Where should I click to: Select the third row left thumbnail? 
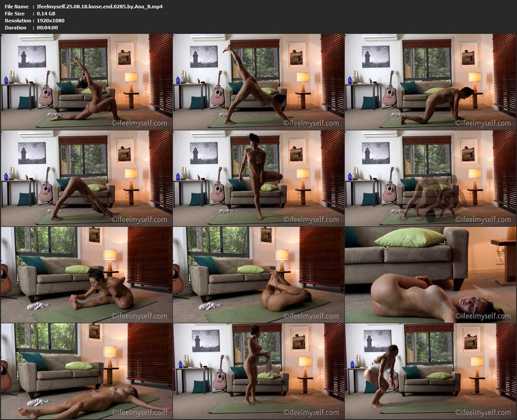[87, 274]
